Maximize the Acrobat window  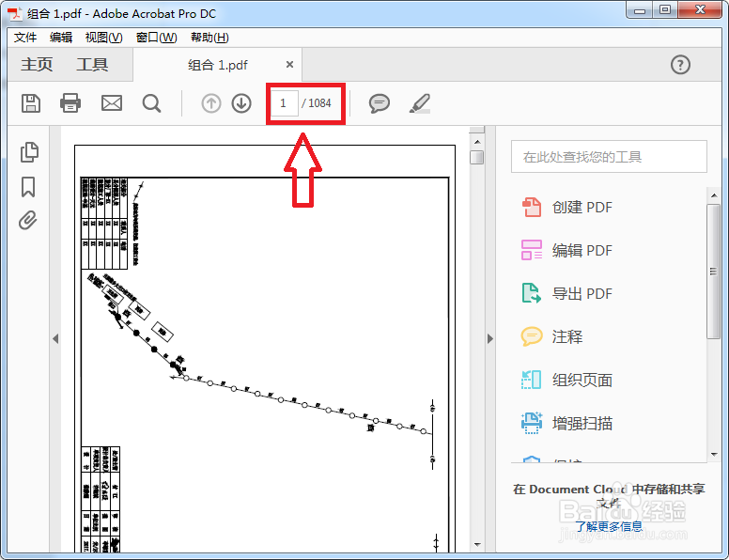point(665,10)
